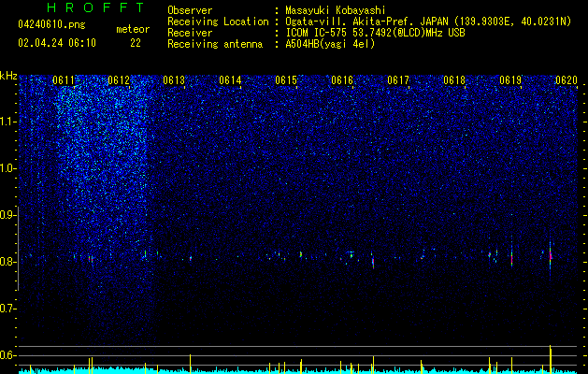
Task: Select the antenna value A504HB(yagi 4el)
Action: click(330, 44)
